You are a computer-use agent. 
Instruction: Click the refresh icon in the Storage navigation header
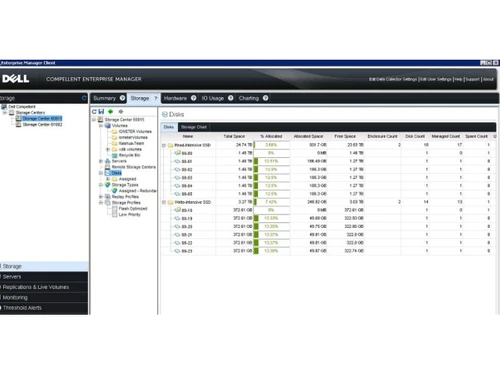84,98
